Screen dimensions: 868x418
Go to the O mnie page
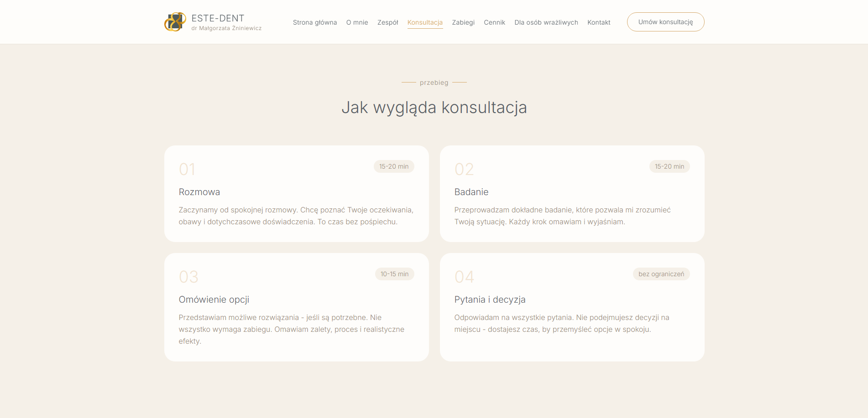point(357,22)
